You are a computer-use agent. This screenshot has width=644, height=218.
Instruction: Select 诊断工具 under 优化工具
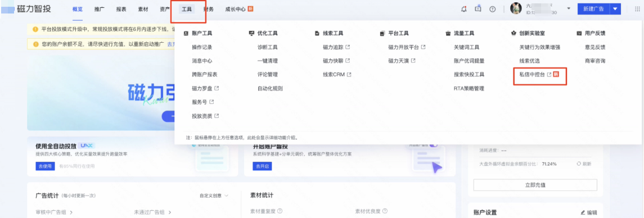267,47
